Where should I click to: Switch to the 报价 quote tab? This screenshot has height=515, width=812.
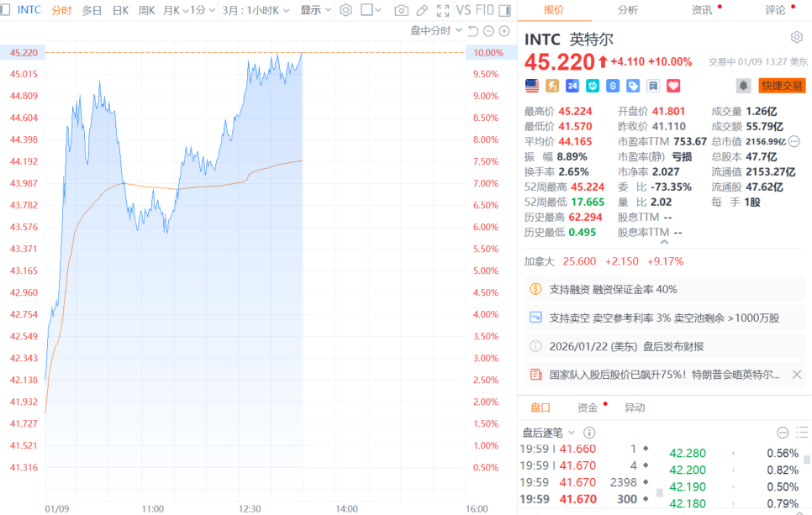tap(554, 10)
